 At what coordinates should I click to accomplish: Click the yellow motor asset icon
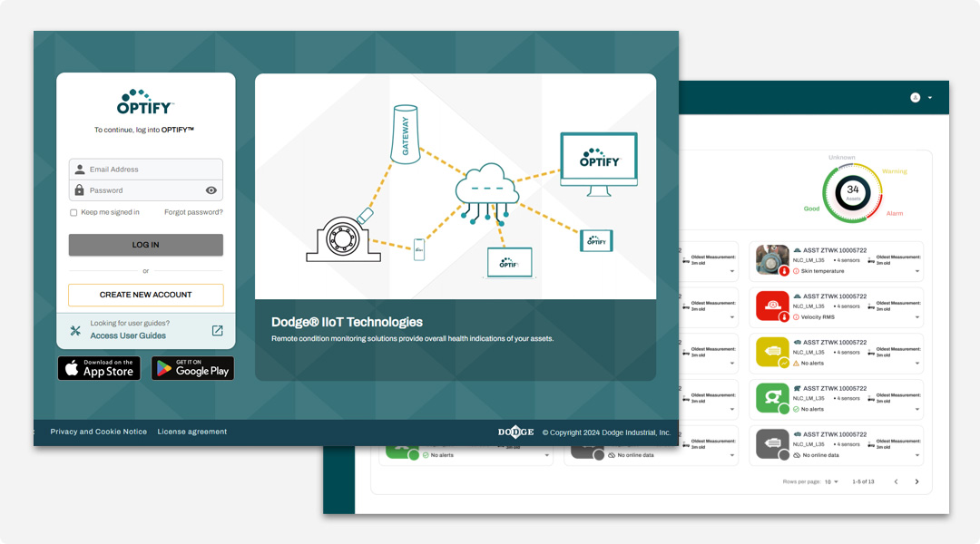tap(772, 352)
